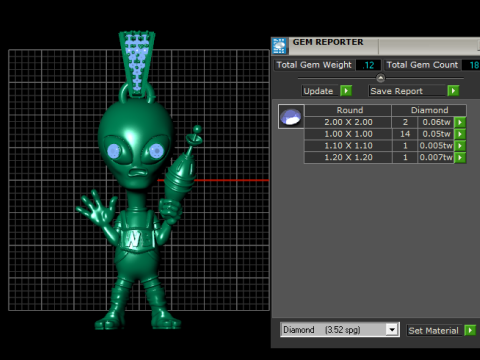Click the Set Material button

point(435,330)
